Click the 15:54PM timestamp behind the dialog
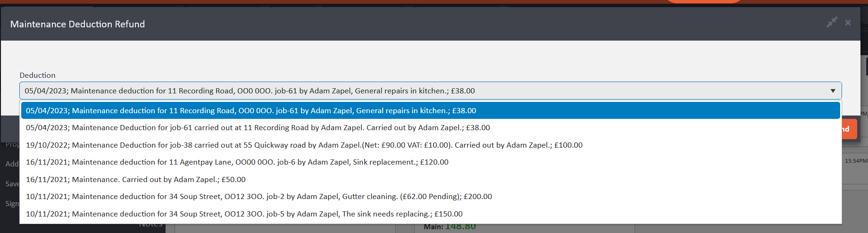The height and width of the screenshot is (233, 868). click(856, 161)
